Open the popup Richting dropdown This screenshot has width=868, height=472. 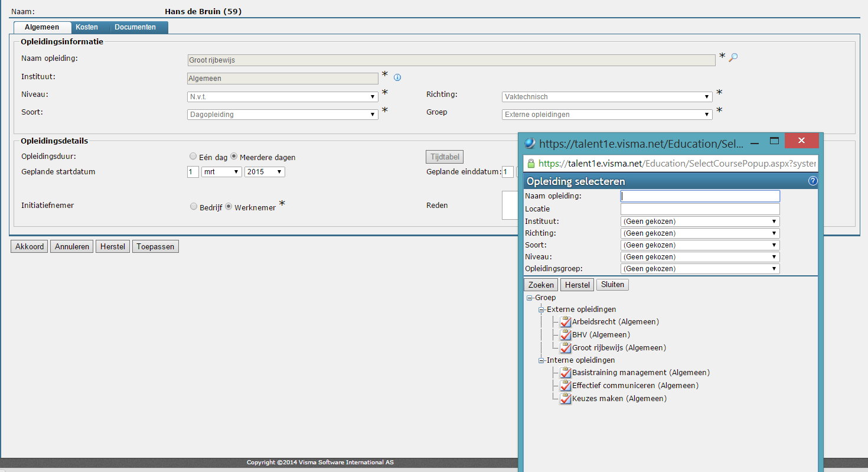coord(700,233)
